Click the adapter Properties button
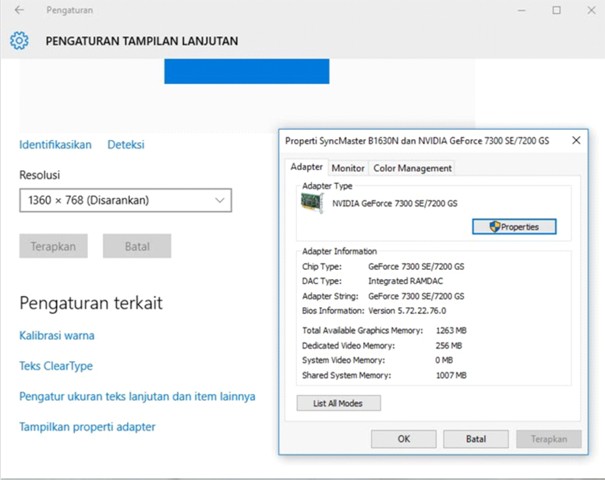The width and height of the screenshot is (605, 480). coord(514,226)
